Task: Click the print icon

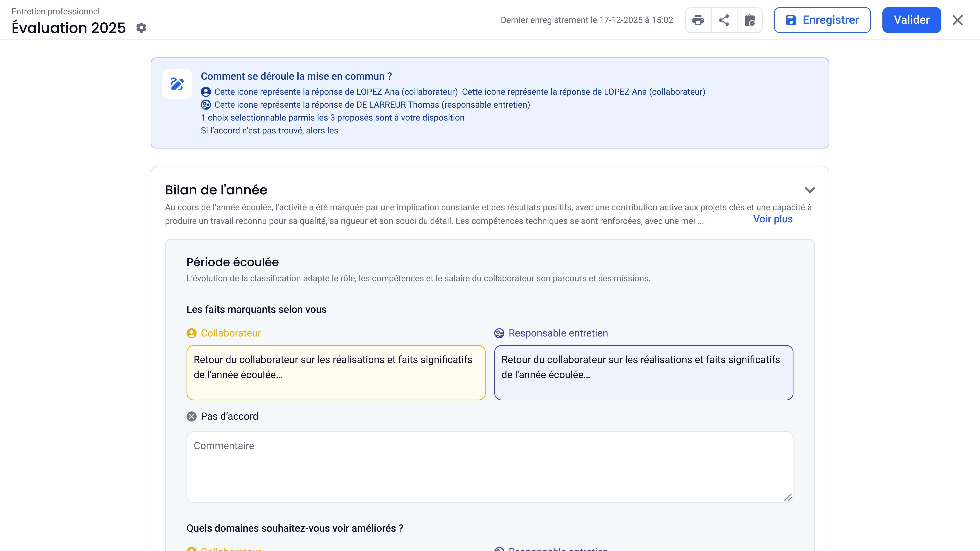Action: (x=698, y=20)
